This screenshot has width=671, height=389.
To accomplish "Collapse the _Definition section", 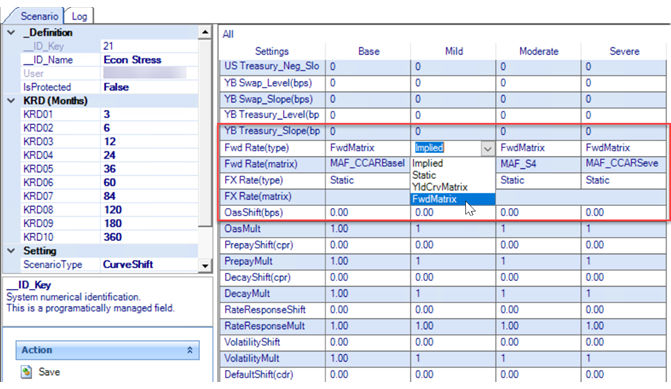I will pyautogui.click(x=11, y=33).
